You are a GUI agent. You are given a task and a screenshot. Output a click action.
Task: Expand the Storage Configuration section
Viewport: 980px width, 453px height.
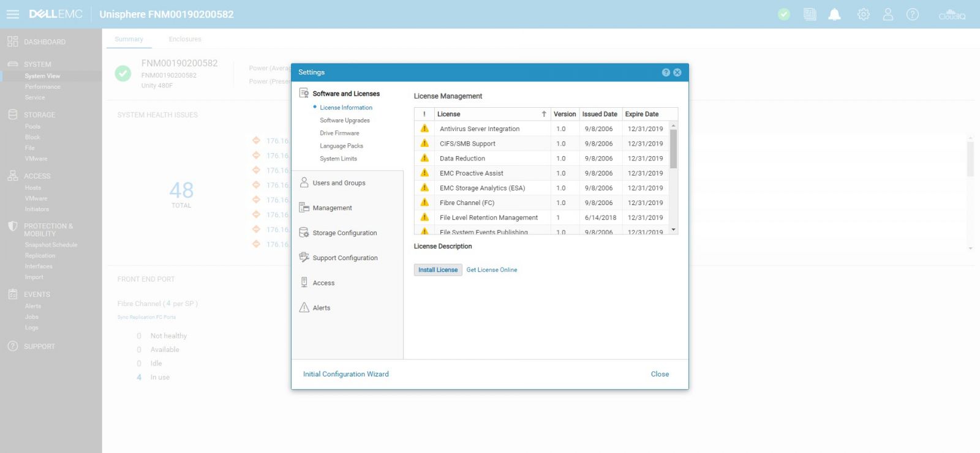click(344, 233)
